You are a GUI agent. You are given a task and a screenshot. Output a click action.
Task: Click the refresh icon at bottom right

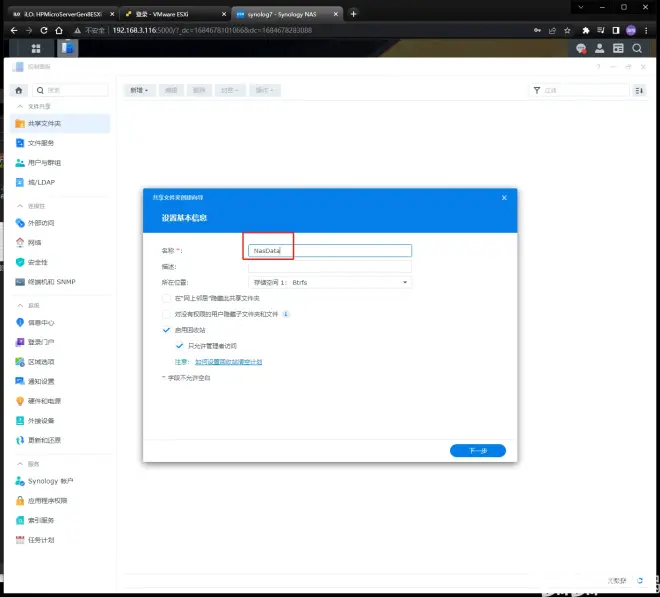point(640,581)
